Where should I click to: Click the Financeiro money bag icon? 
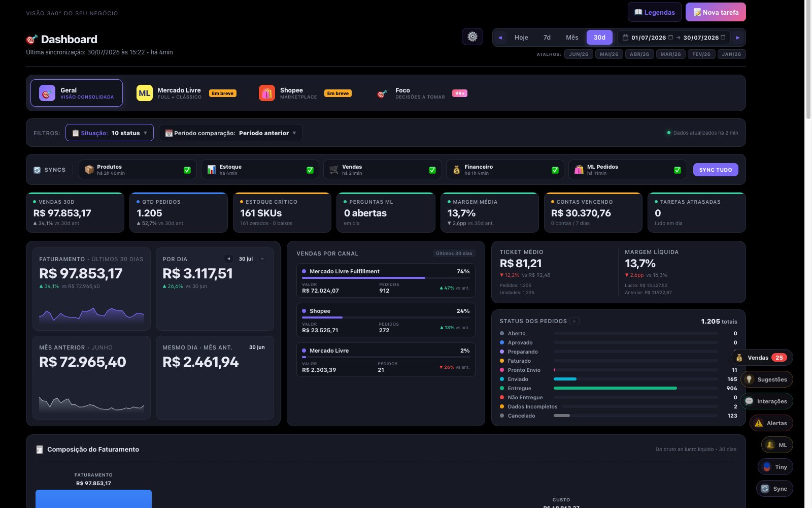457,170
